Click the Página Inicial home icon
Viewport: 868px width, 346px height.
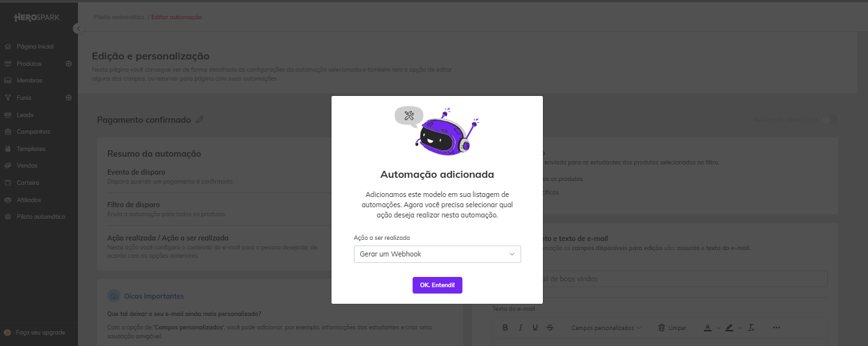click(x=8, y=47)
